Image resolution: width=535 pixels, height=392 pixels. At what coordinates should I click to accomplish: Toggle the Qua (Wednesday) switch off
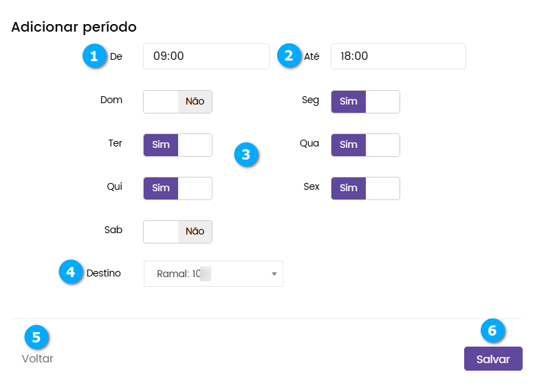365,144
